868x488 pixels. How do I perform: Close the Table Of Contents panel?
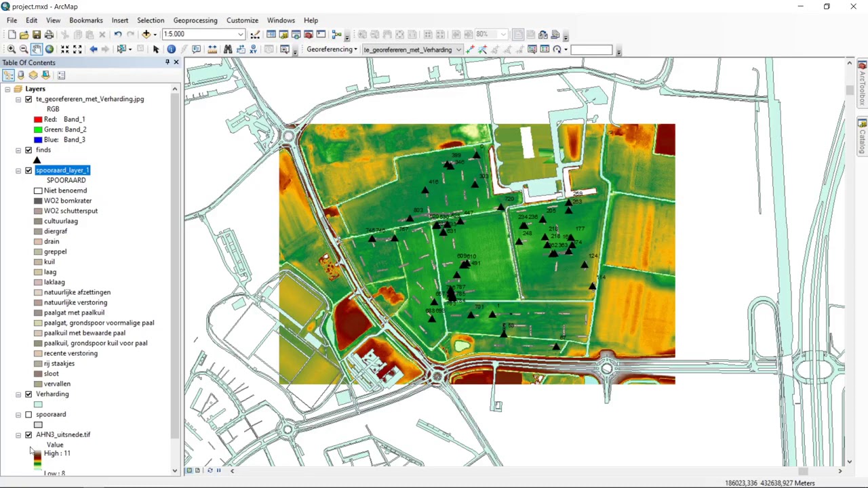tap(176, 62)
